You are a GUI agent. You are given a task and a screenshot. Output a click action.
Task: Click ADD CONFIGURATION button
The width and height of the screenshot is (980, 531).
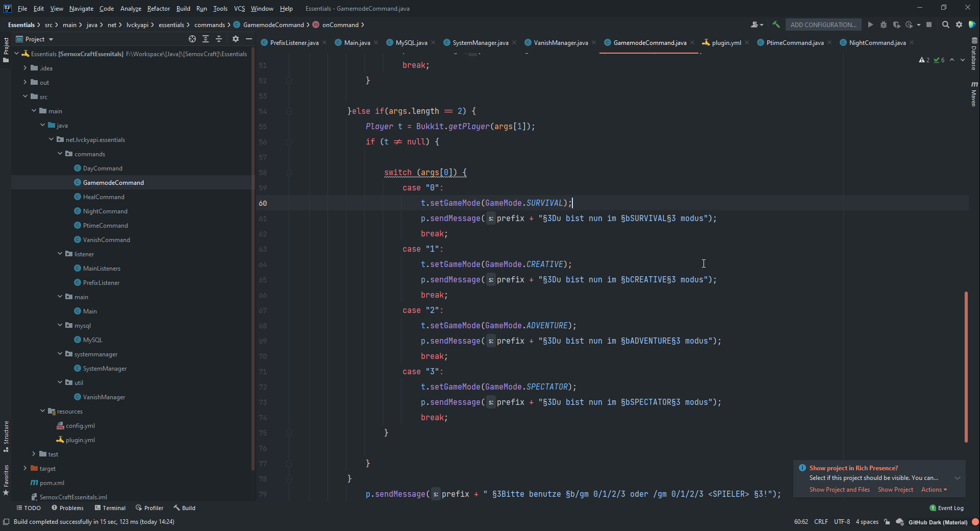click(823, 25)
